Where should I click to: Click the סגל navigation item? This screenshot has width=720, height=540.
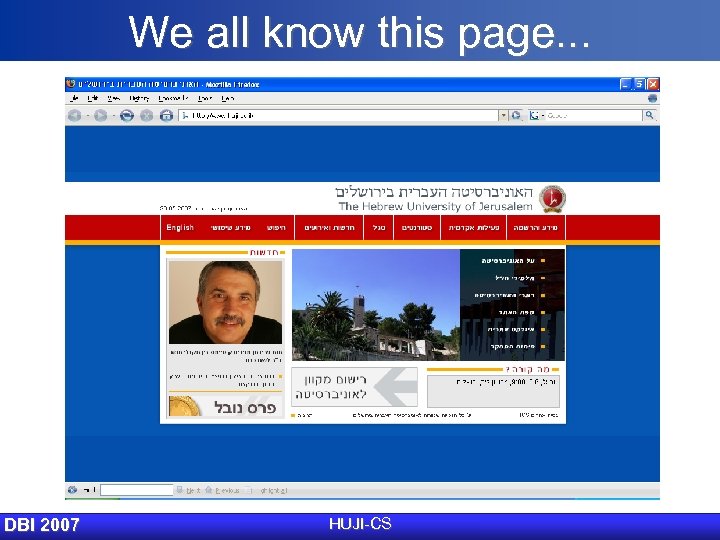point(379,228)
